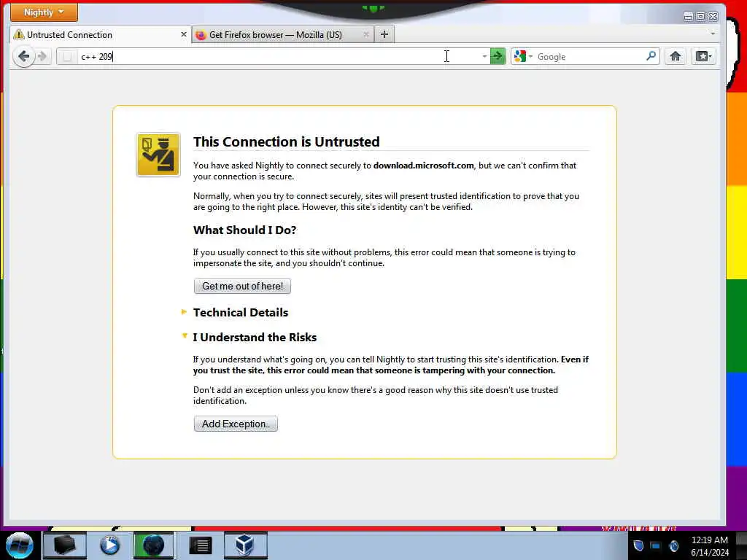Screen dimensions: 747x560
Task: Go to the Home page
Action: click(x=675, y=57)
